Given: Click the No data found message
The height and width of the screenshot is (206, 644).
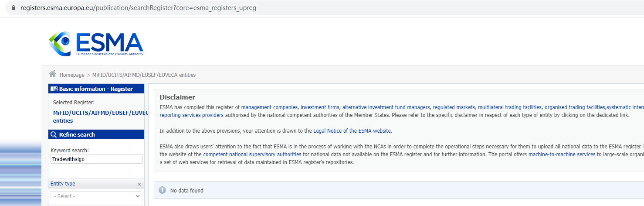Looking at the screenshot, I should tap(186, 191).
